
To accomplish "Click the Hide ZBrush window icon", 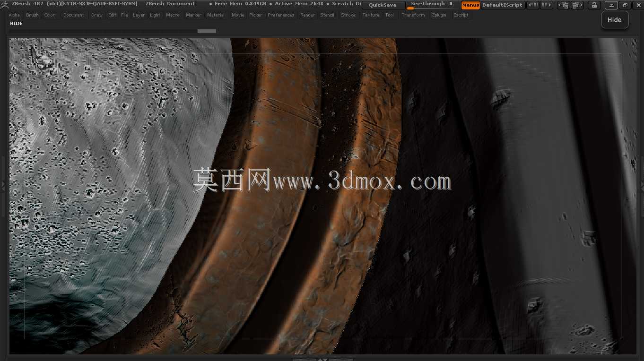I will (x=611, y=5).
